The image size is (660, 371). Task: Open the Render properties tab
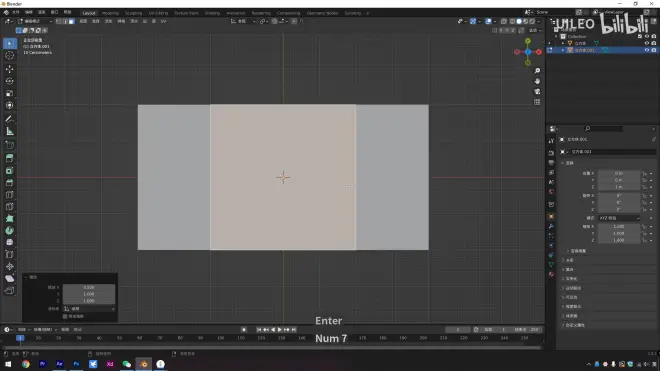(551, 152)
